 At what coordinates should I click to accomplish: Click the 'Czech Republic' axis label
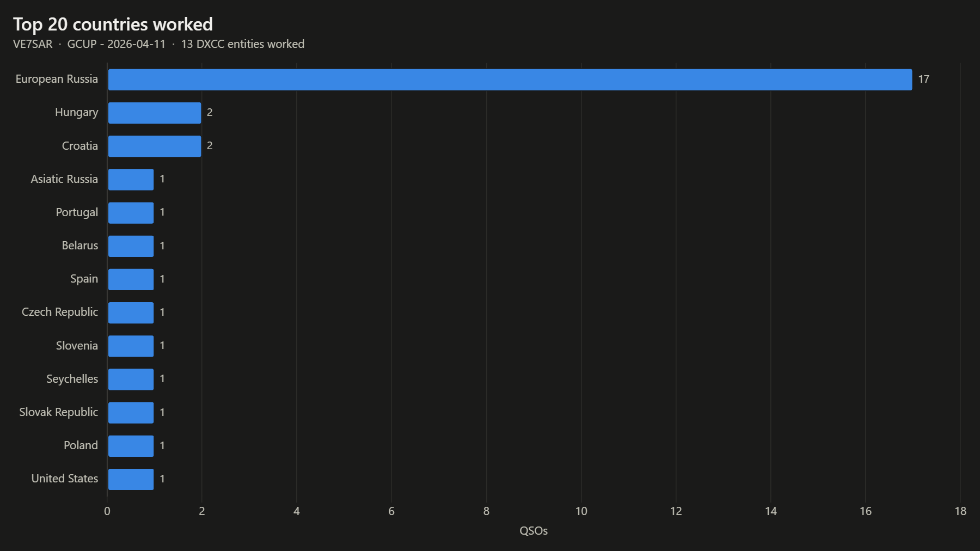click(x=60, y=313)
